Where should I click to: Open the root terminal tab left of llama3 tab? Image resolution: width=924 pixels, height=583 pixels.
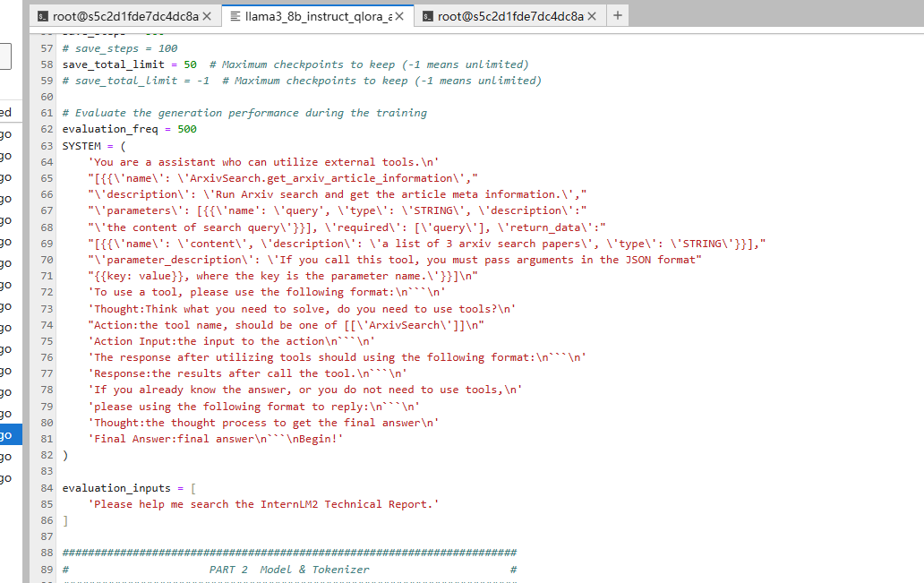pyautogui.click(x=125, y=16)
